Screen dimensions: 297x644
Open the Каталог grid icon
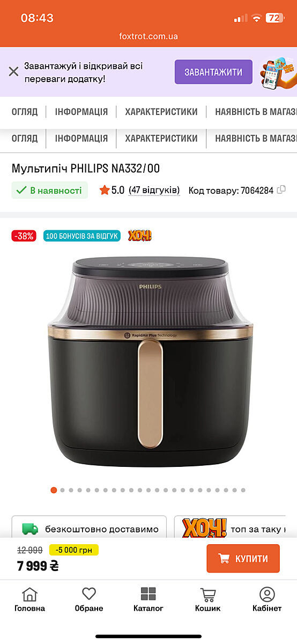click(148, 599)
